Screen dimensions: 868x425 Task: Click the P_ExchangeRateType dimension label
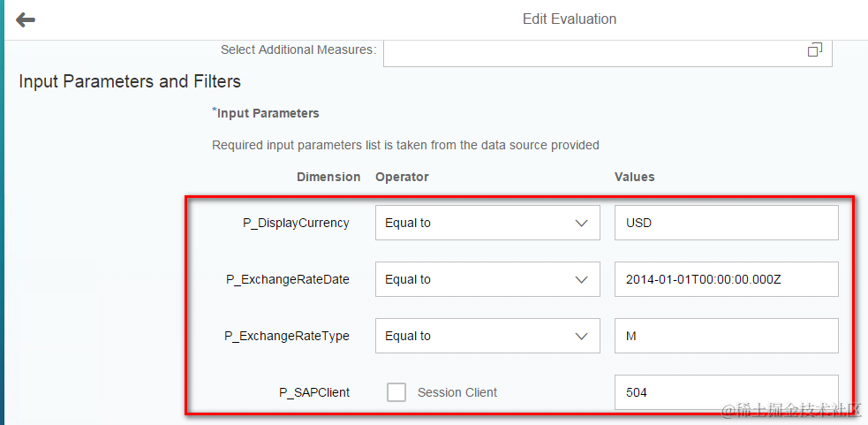pyautogui.click(x=287, y=337)
